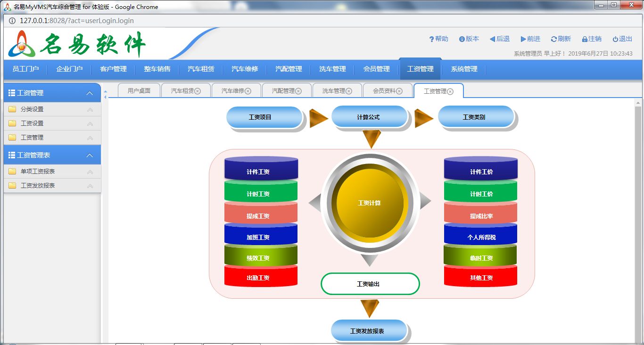Click the 工资项目 flow button
The image size is (644, 345).
tap(264, 117)
